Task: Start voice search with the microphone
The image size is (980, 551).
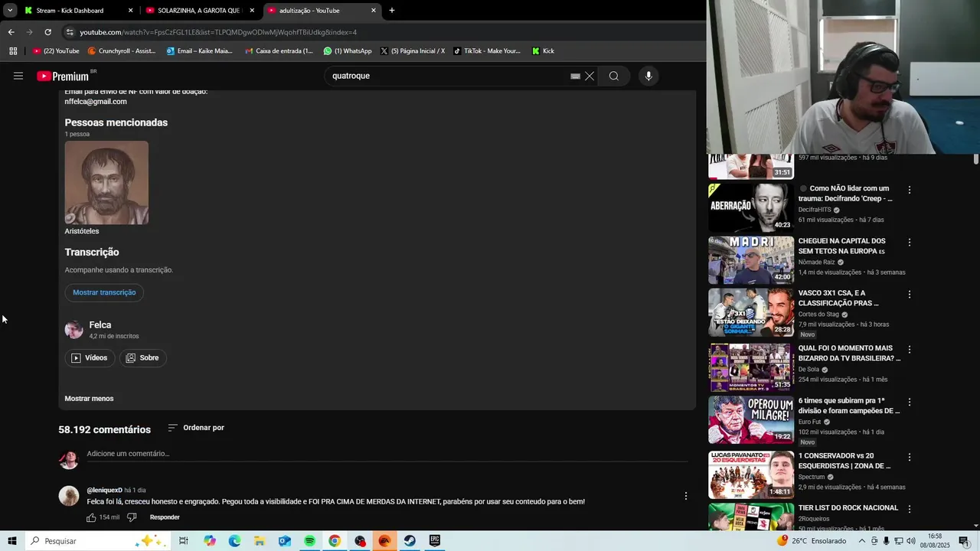Action: point(648,76)
